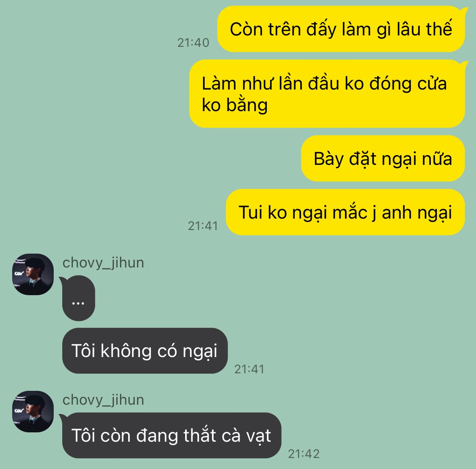Image resolution: width=476 pixels, height=469 pixels.
Task: Tap the 21:42 timestamp
Action: coord(304,454)
